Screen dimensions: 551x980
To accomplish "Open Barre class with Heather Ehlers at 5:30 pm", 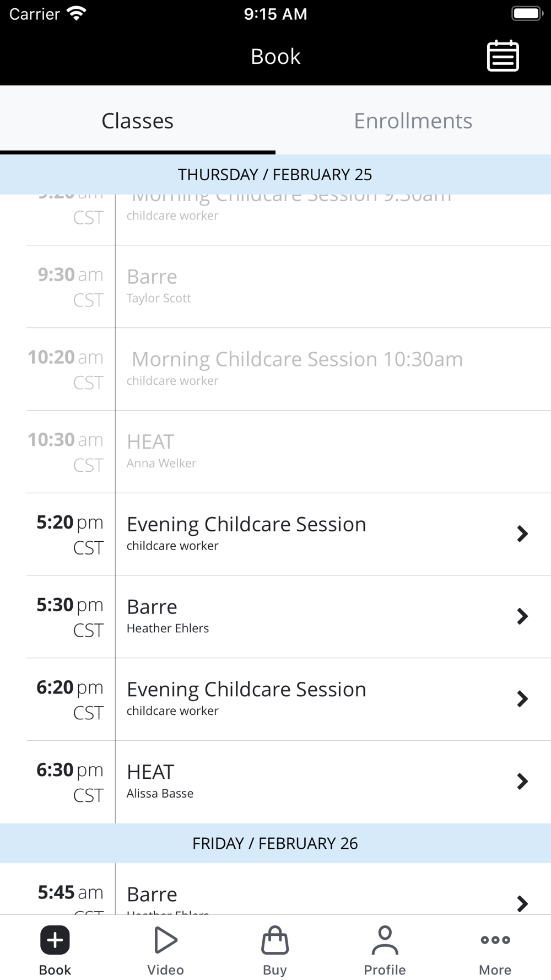I will pos(289,617).
